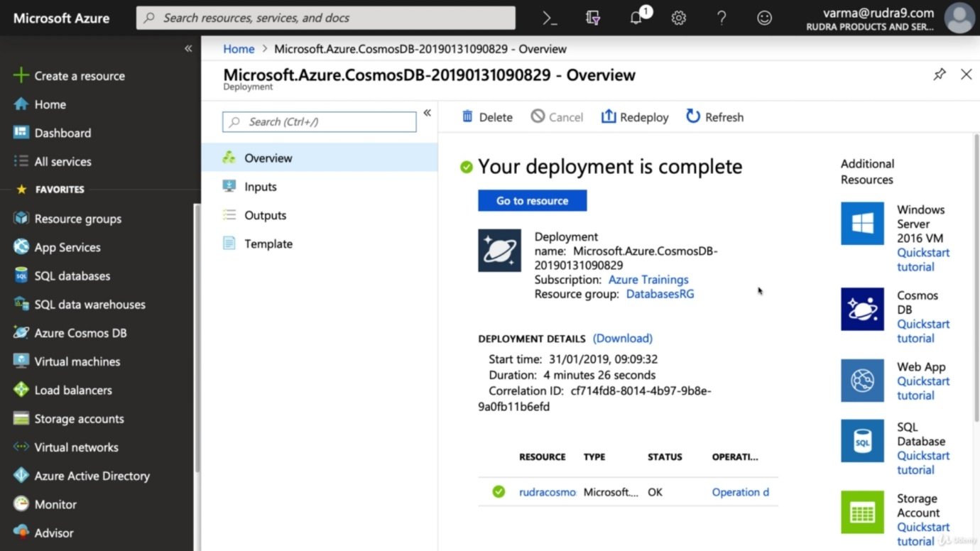The width and height of the screenshot is (980, 551).
Task: Click the left sidebar scrollbar
Action: (197, 337)
